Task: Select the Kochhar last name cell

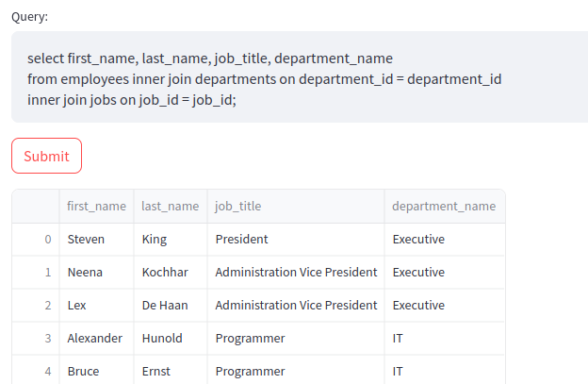Action: coord(171,273)
